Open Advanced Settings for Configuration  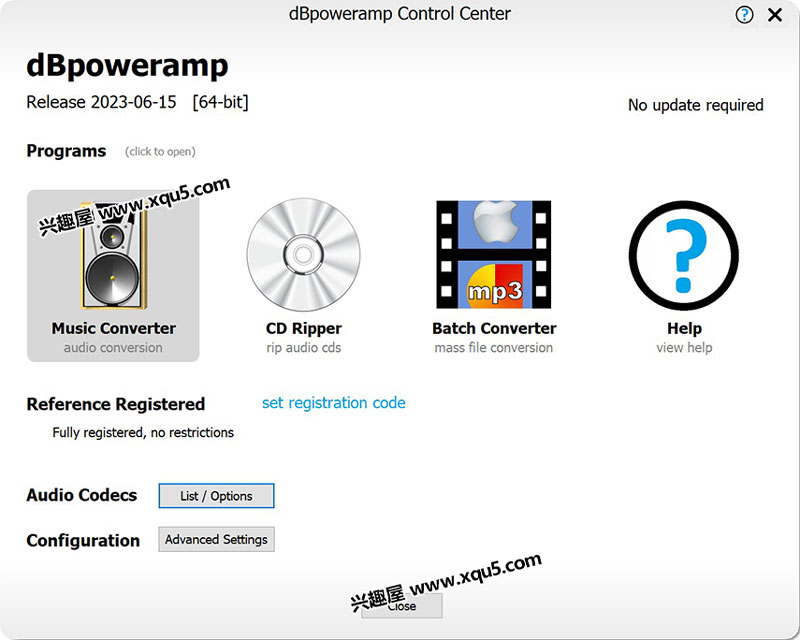(x=216, y=539)
